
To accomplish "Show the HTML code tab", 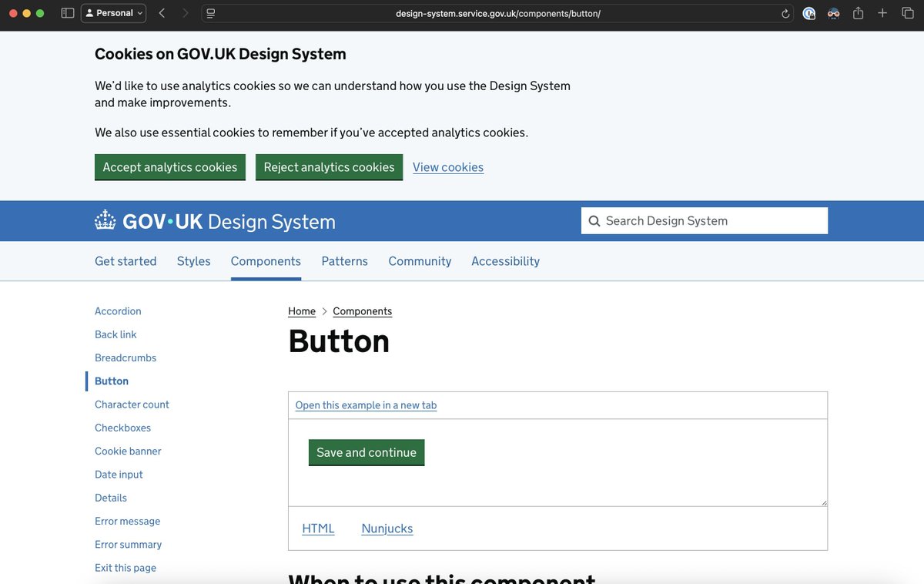I will [x=318, y=529].
